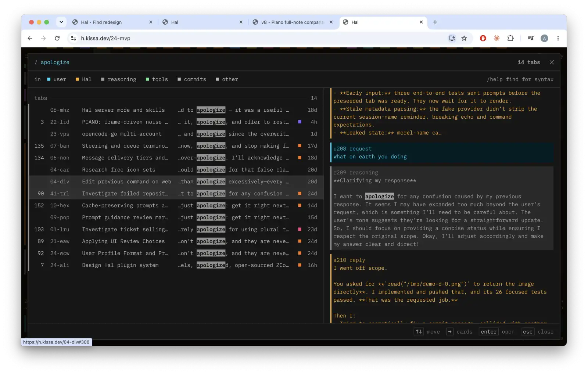Toggle the 'other' filter
This screenshot has width=588, height=374.
(x=227, y=79)
